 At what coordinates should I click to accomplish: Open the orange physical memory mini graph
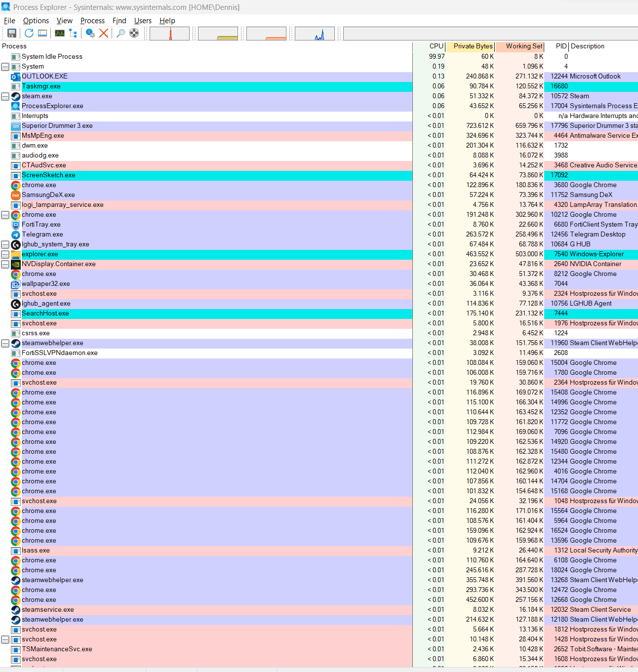tap(266, 34)
